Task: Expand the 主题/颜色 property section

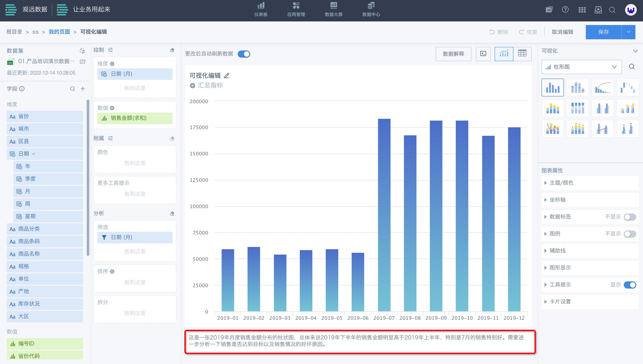Action: (x=561, y=183)
